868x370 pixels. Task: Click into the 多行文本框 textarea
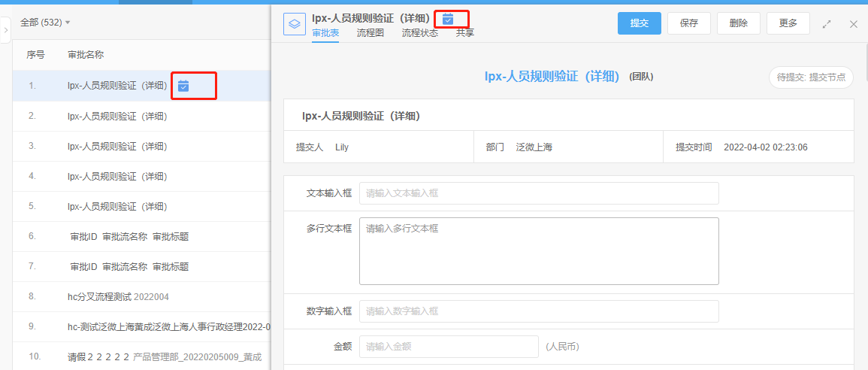click(x=539, y=251)
